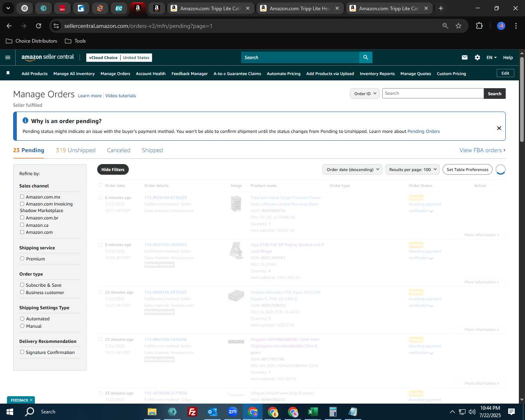The width and height of the screenshot is (525, 420).
Task: Select the Premium shipping service
Action: (22, 259)
